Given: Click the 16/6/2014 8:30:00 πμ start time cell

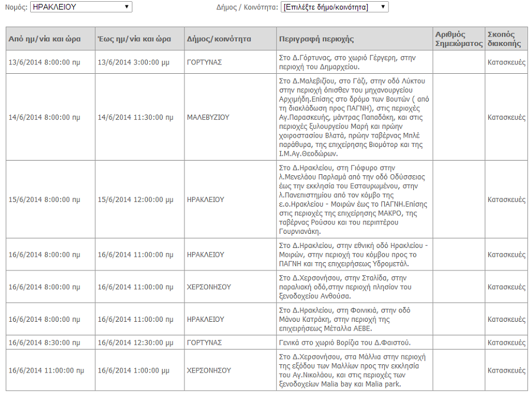Looking at the screenshot, I should [x=44, y=342].
